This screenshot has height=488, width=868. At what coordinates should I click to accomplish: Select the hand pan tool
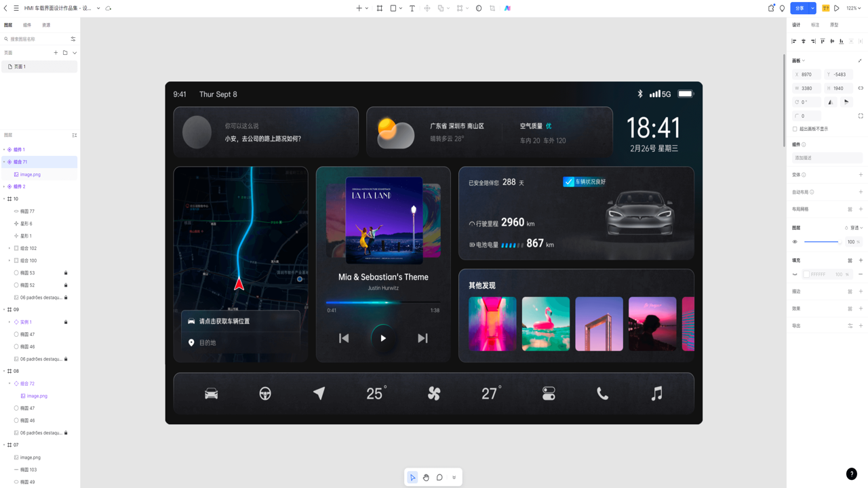426,477
